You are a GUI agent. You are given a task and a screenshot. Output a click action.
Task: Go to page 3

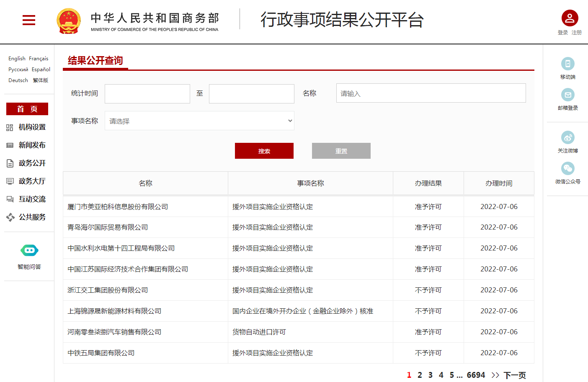[431, 375]
